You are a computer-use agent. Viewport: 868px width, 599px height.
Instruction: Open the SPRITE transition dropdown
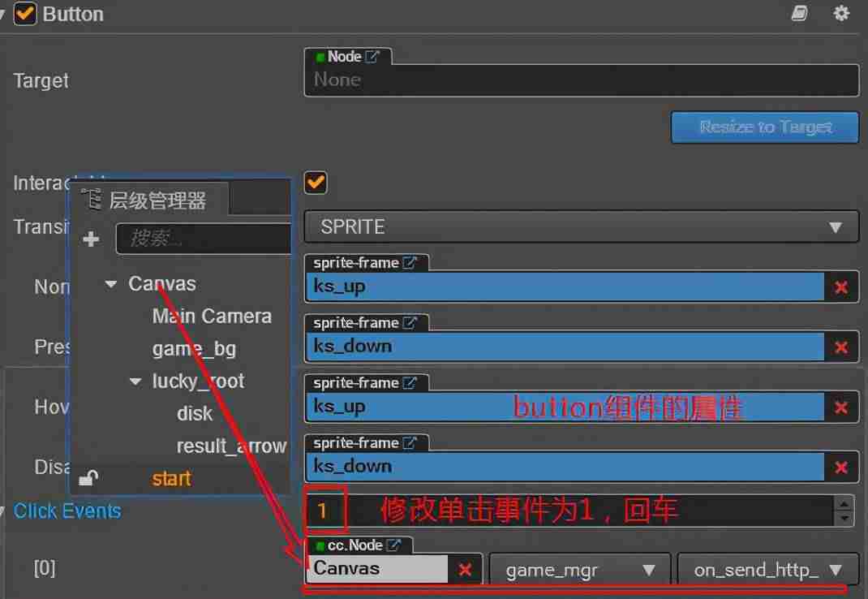582,226
